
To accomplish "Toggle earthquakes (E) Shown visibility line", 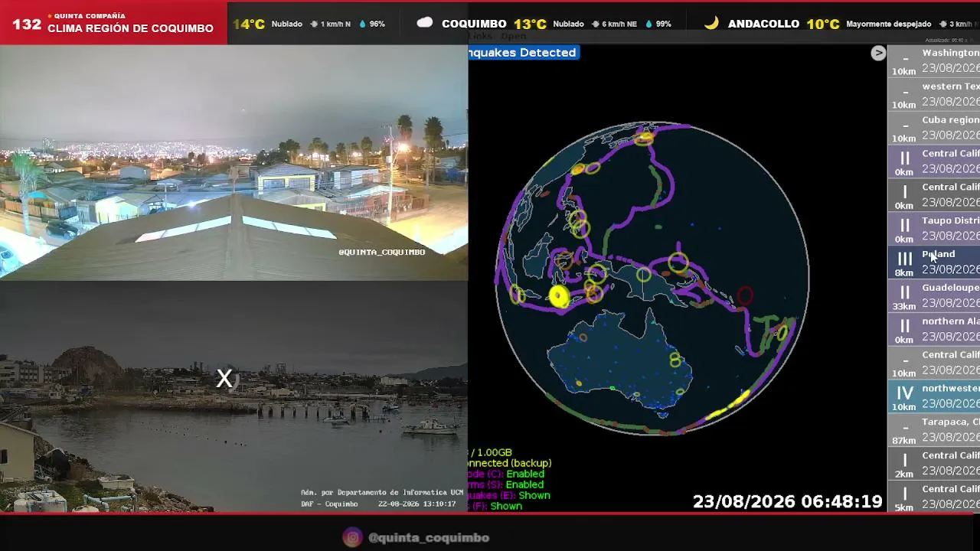I will 509,495.
